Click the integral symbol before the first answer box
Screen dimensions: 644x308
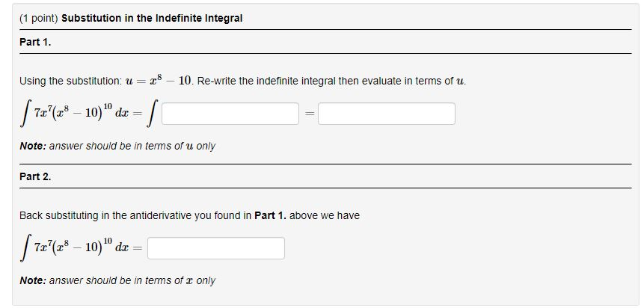tap(152, 114)
